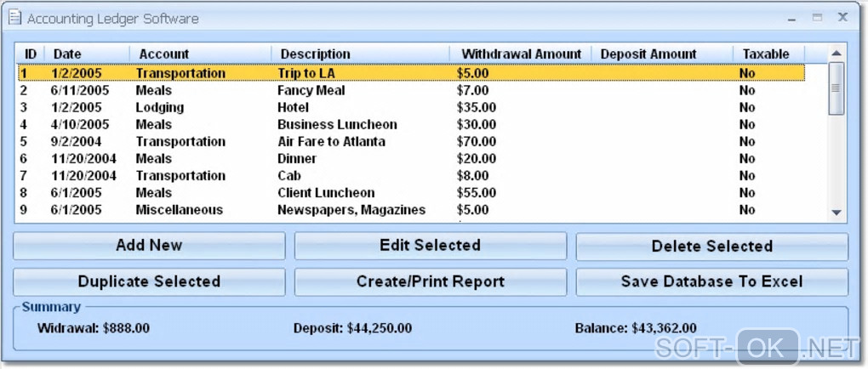868x369 pixels.
Task: Click the Lodging account cell
Action: pos(160,107)
